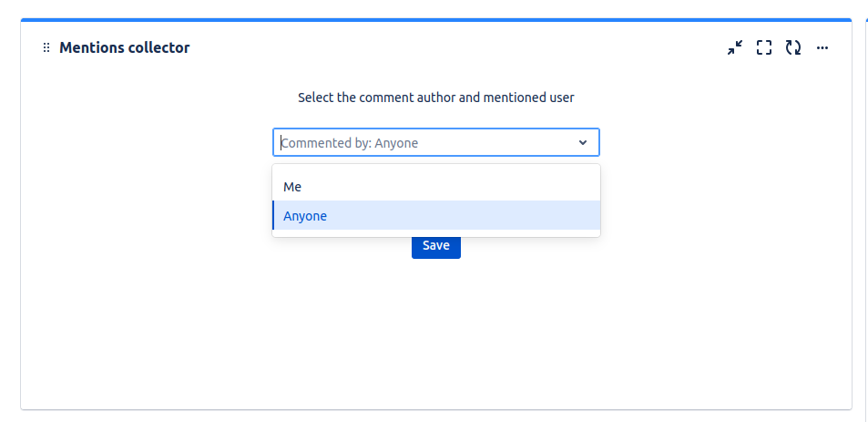Click the drag handle beside Mentions collector
This screenshot has width=868, height=422.
click(x=46, y=48)
